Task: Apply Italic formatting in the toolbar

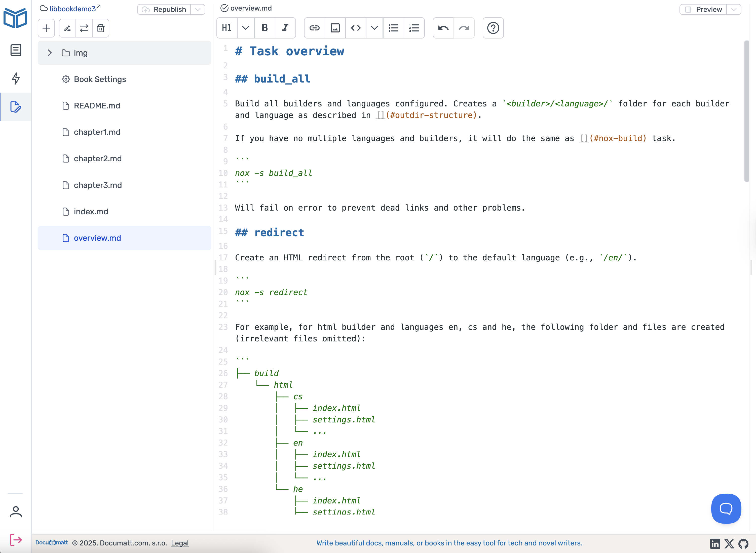Action: click(285, 28)
